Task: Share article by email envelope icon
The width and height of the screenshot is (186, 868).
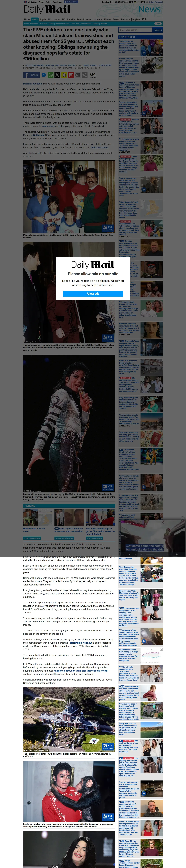Action: point(78,75)
